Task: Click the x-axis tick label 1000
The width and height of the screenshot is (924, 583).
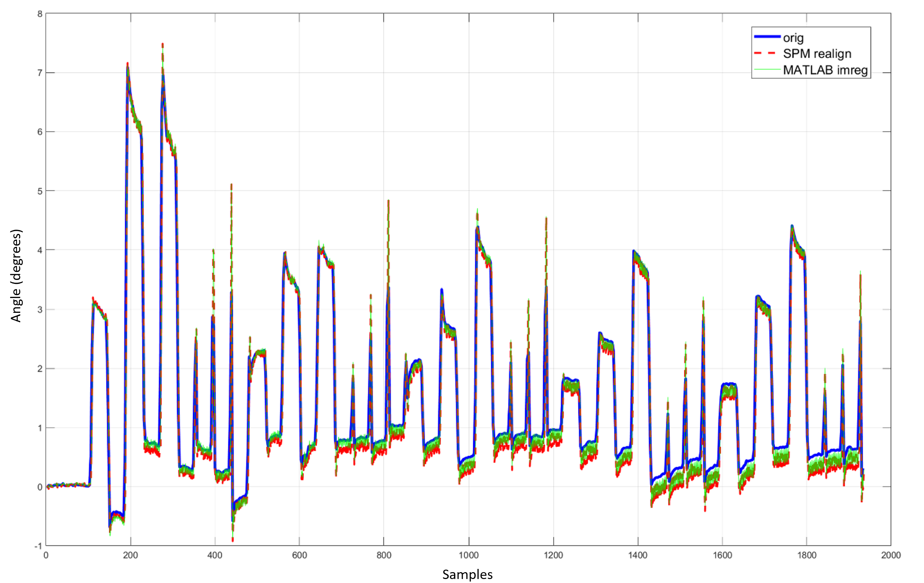Action: [469, 555]
